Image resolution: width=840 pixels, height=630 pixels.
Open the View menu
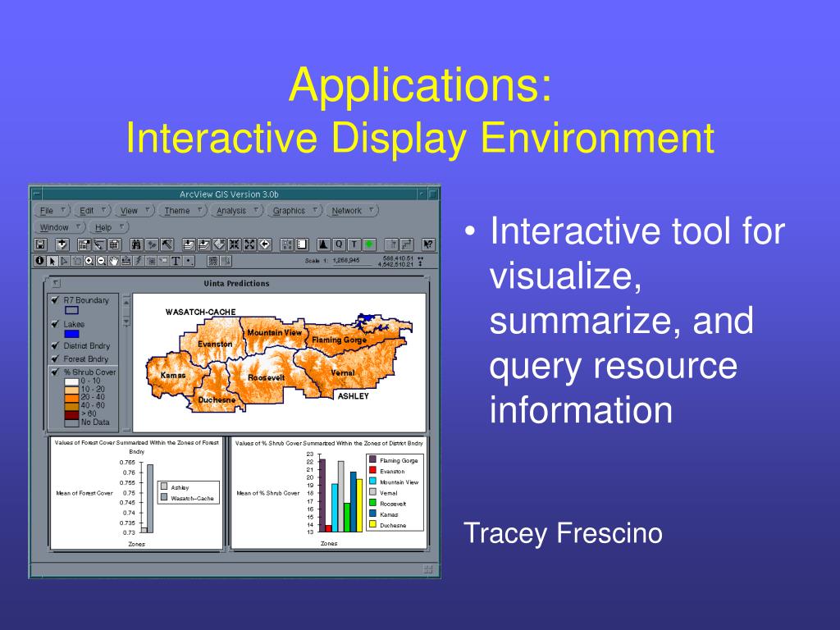tap(135, 211)
